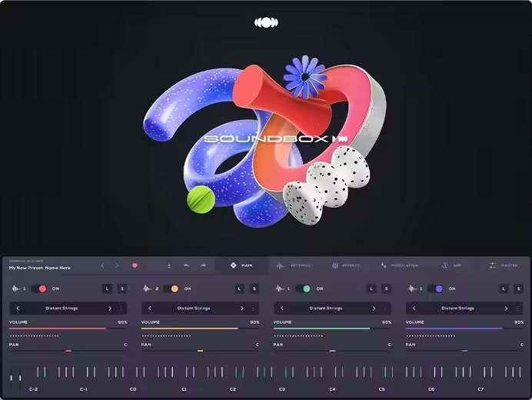Switch to the Effects tab
532x400 pixels.
tap(346, 265)
